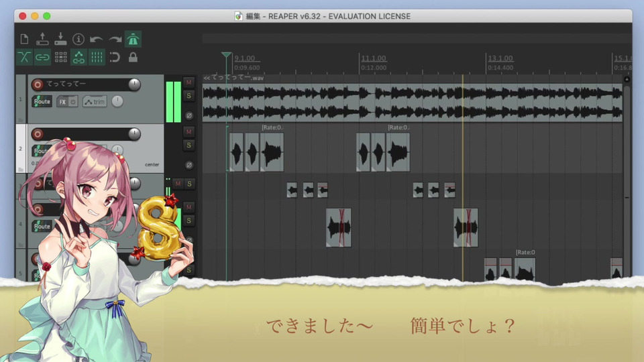Solo track 5 with S button
The width and height of the screenshot is (644, 362).
pyautogui.click(x=189, y=270)
